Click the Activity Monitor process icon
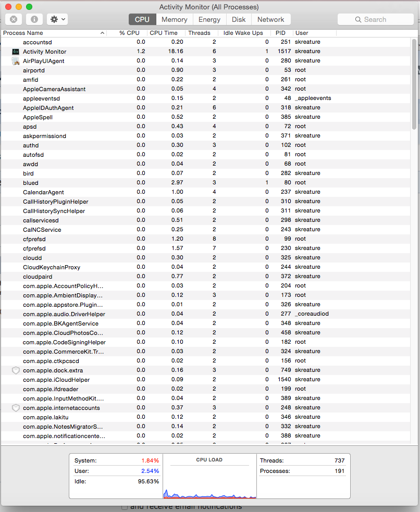This screenshot has width=420, height=512. click(15, 52)
